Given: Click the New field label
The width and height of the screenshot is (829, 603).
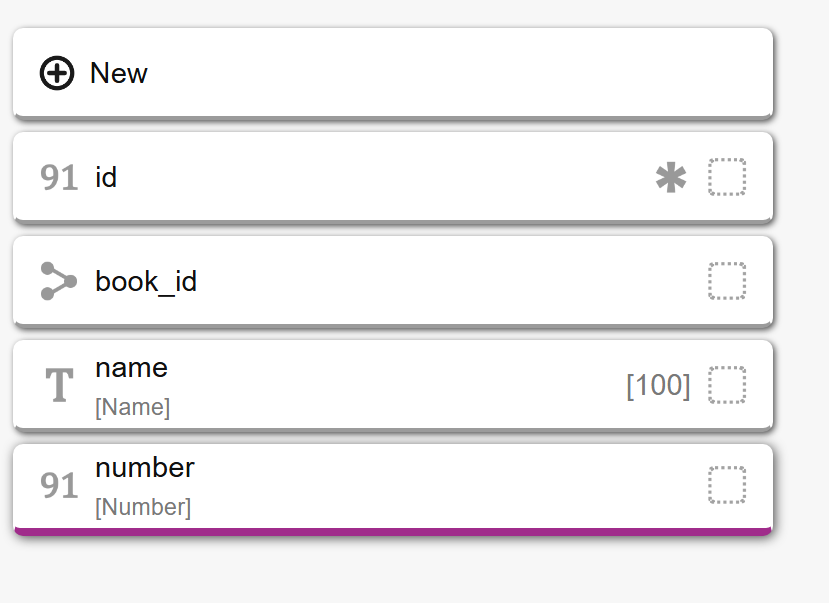Looking at the screenshot, I should pyautogui.click(x=118, y=73).
